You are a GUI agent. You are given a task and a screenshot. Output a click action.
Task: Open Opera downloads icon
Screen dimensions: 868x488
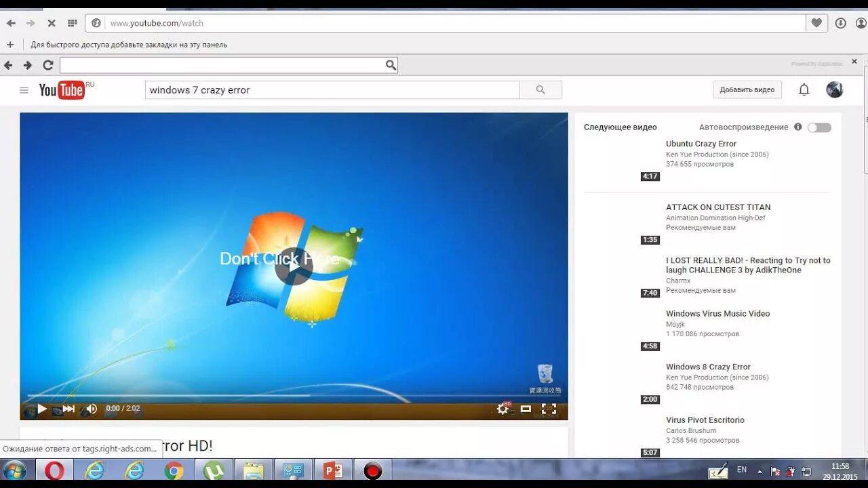point(841,23)
